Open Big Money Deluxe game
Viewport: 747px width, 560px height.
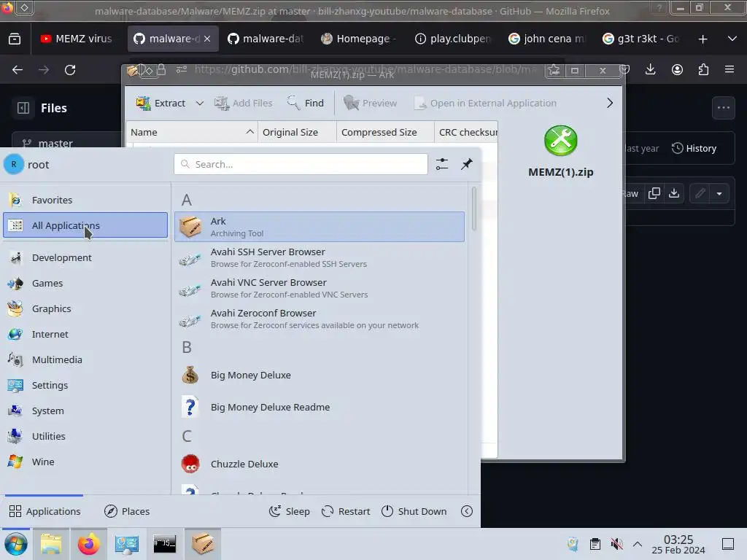coord(320,376)
